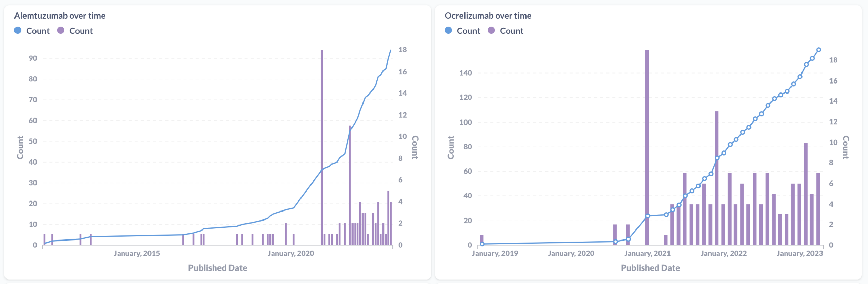The image size is (868, 284).
Task: Toggle blue Count legend label in Ocrelizumab chart
Action: 468,31
